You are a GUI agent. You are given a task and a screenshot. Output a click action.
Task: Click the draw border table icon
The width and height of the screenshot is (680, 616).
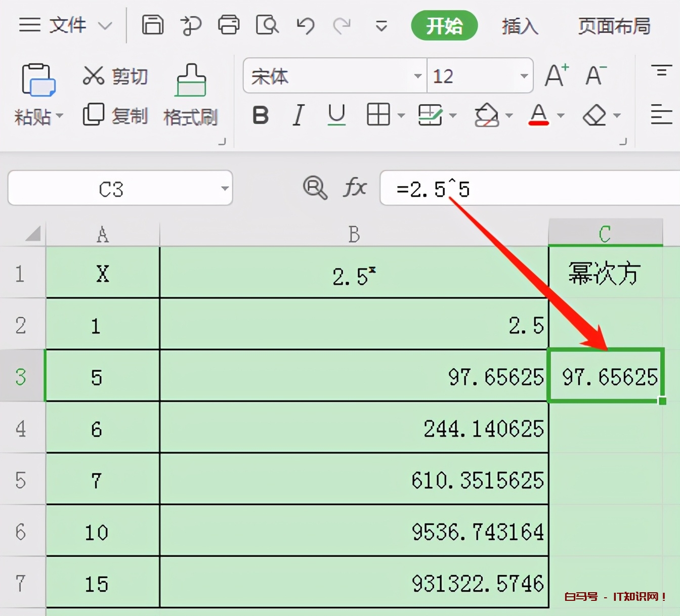click(431, 115)
